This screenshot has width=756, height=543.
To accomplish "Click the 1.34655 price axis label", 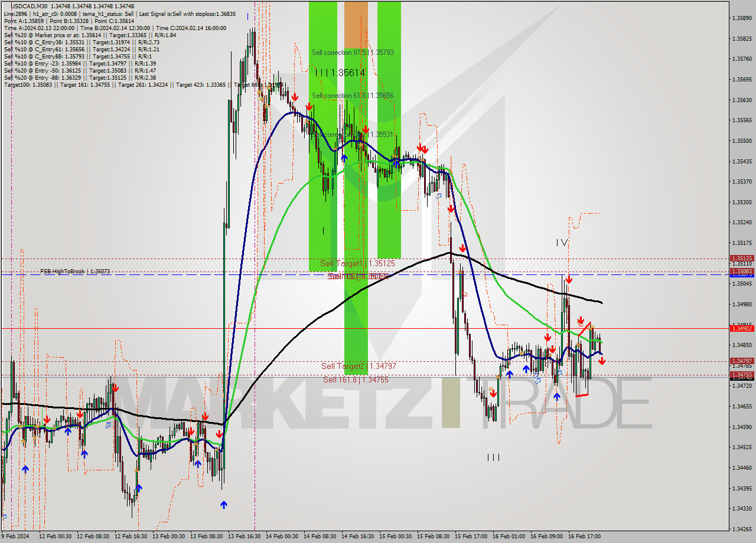I will 742,407.
